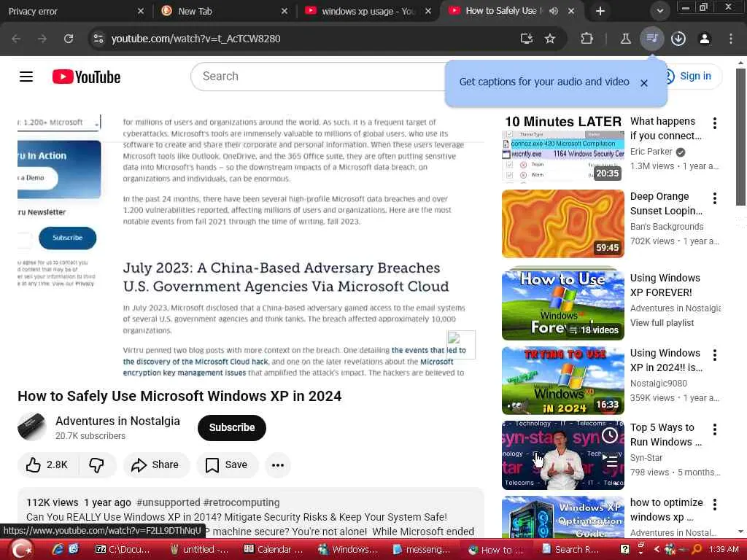The height and width of the screenshot is (560, 747).
Task: Click the #retrocomputing hashtag
Action: (241, 502)
